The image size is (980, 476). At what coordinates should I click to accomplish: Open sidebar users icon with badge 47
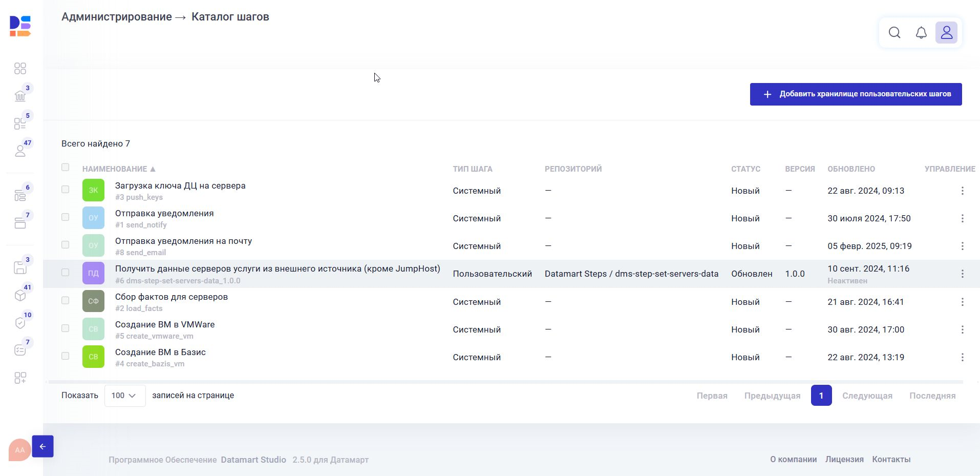[20, 151]
